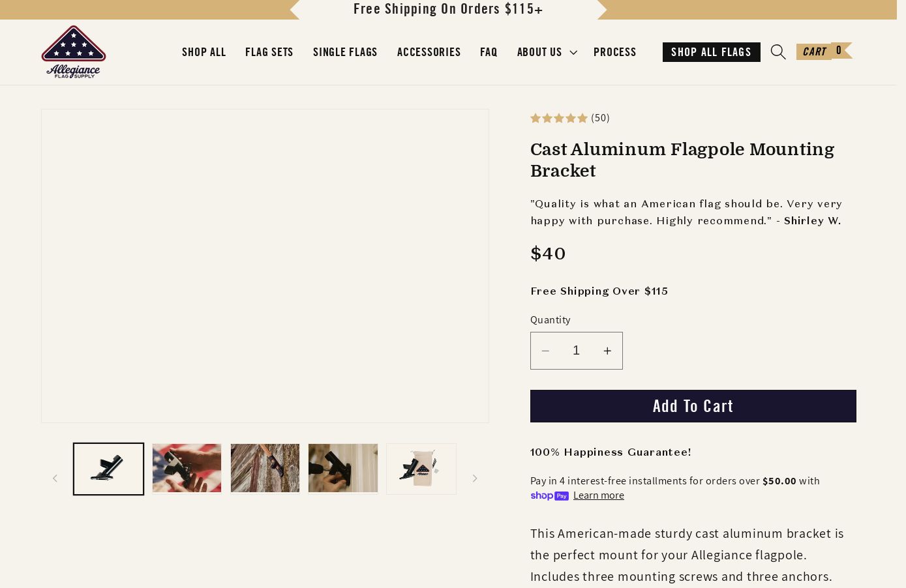The height and width of the screenshot is (588, 906).
Task: Open the Shop Pay Learn more link
Action: tap(598, 495)
